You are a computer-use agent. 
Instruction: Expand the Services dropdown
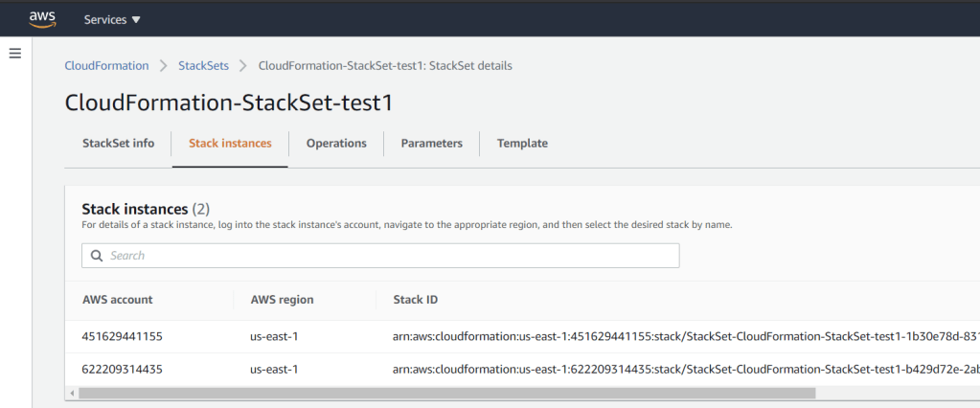coord(112,19)
